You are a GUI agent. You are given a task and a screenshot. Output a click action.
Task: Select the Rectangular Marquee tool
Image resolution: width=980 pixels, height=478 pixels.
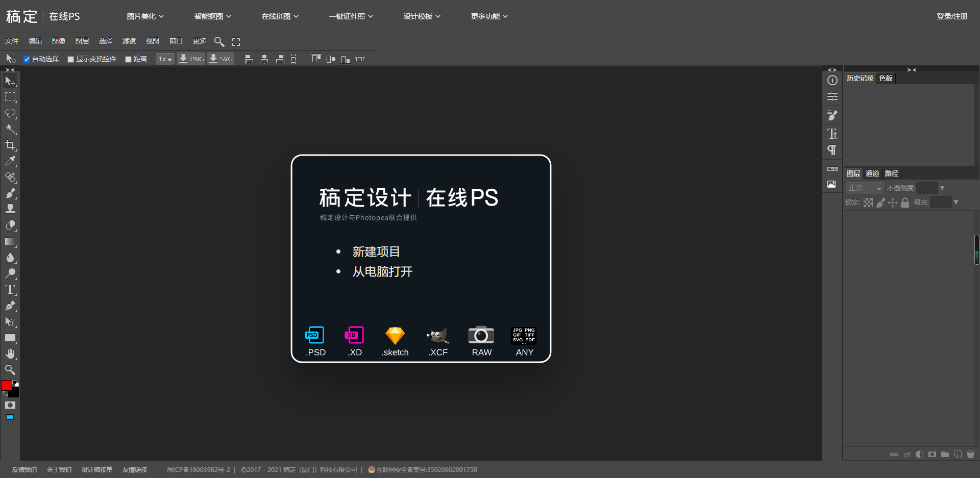10,97
